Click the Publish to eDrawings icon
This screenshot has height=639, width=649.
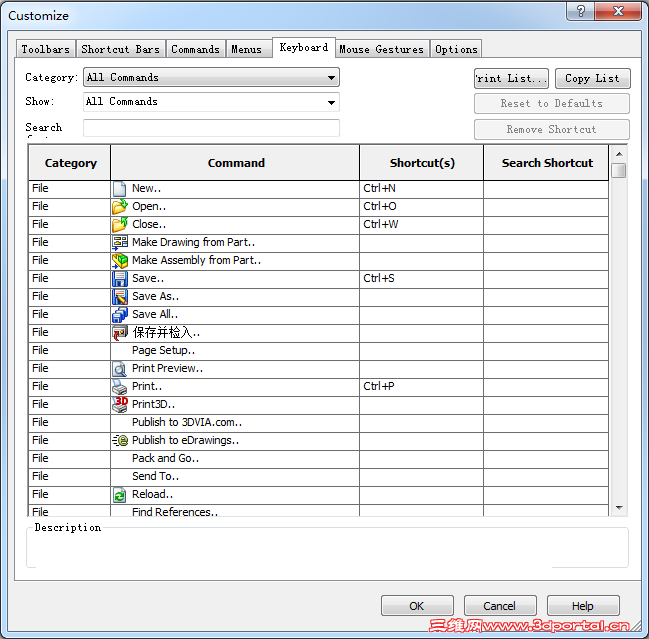pyautogui.click(x=120, y=441)
